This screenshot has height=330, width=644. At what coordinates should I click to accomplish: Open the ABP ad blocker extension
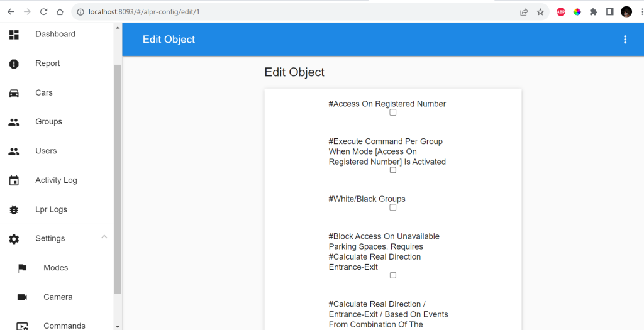[560, 12]
